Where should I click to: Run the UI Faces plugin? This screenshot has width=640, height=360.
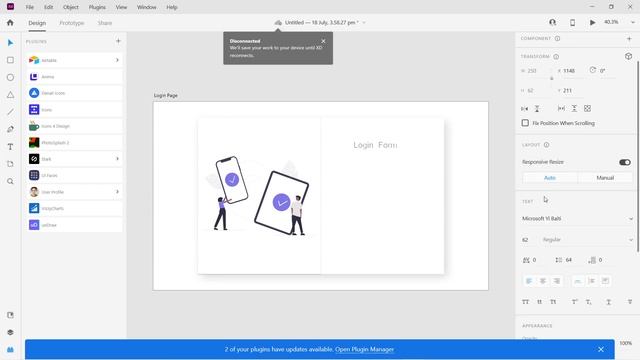pyautogui.click(x=74, y=175)
